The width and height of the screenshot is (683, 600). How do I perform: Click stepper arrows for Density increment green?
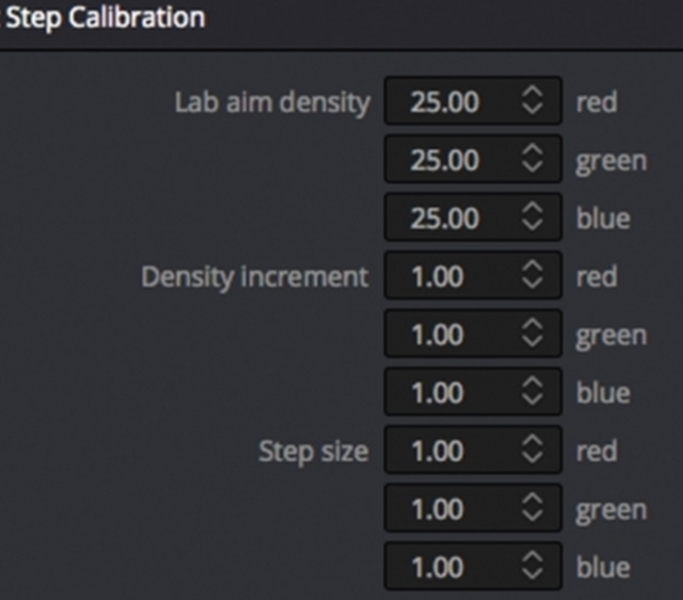533,334
